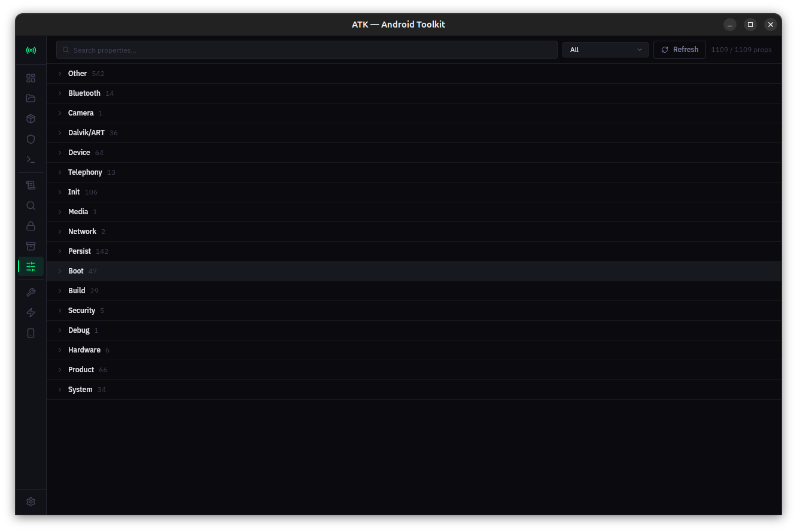
Task: Expand the Other property group
Action: tap(414, 74)
